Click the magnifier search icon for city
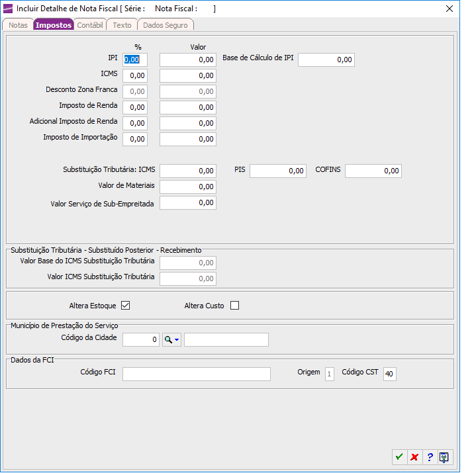 coord(168,339)
